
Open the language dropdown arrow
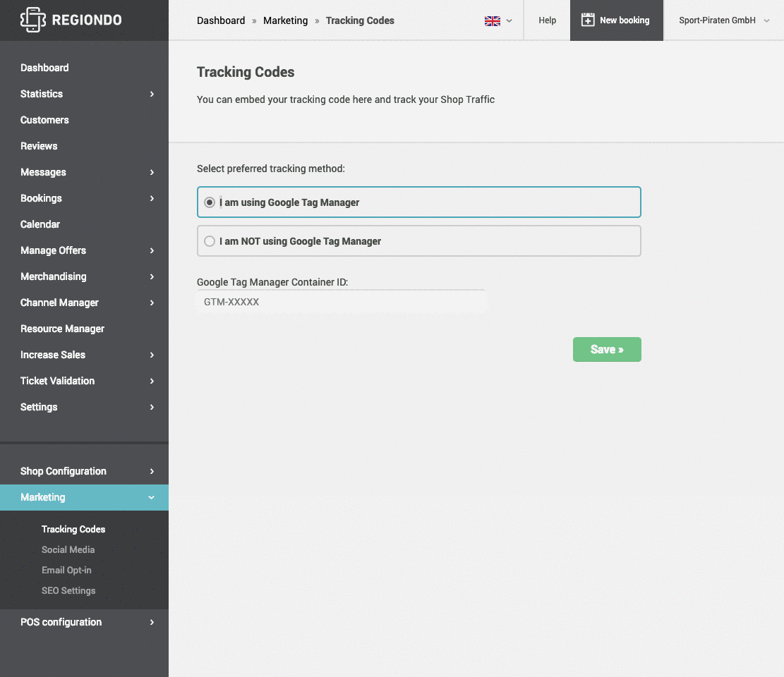point(509,21)
